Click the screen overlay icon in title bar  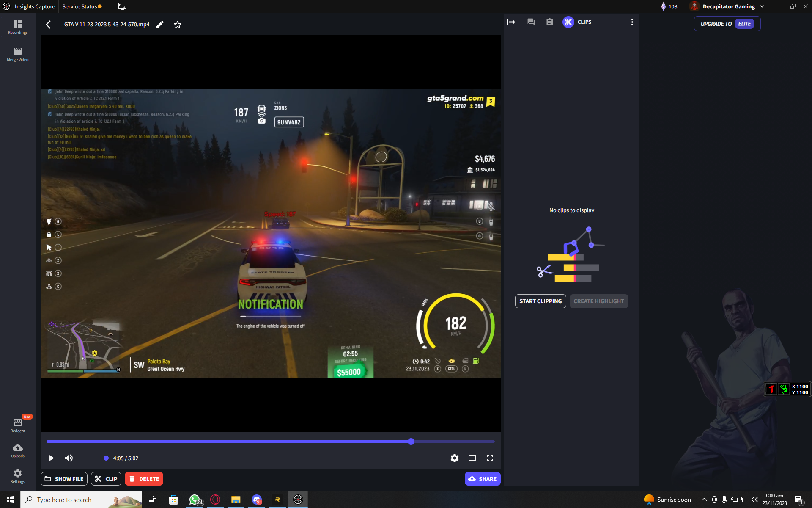coord(122,6)
